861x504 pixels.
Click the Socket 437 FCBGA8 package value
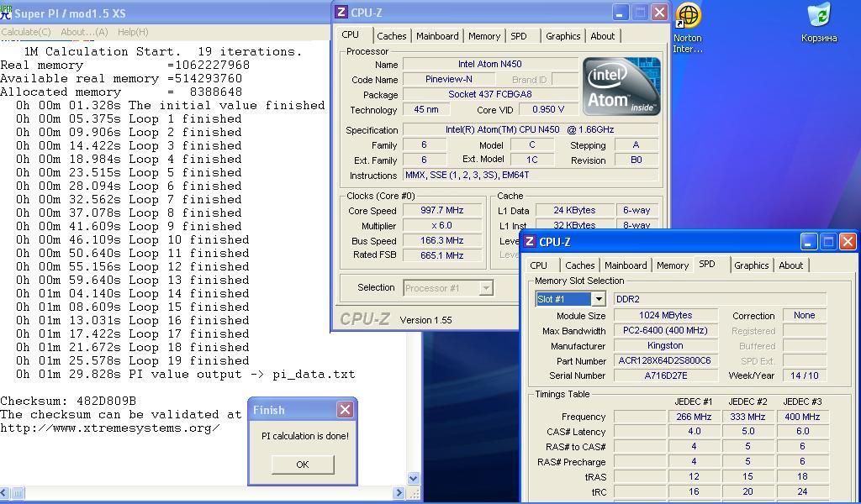[490, 94]
